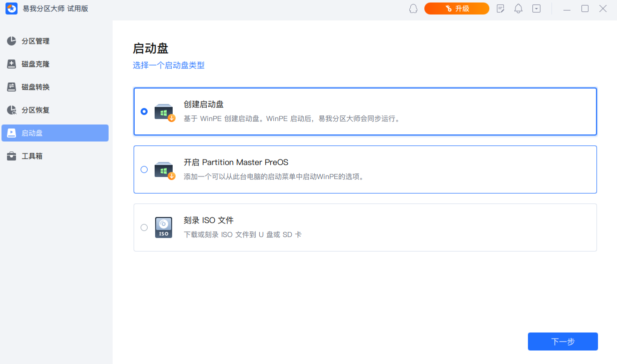The height and width of the screenshot is (364, 617).
Task: Click the ISO disc icon
Action: point(164,227)
